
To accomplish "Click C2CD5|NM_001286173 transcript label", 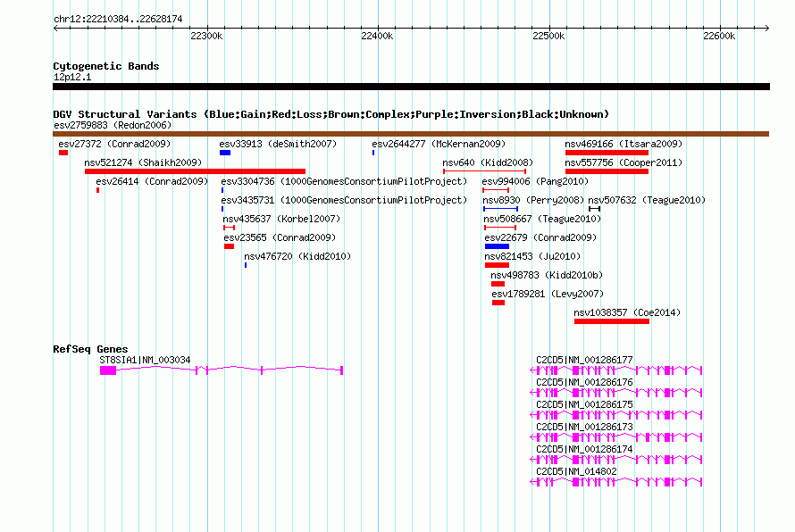I will [584, 427].
